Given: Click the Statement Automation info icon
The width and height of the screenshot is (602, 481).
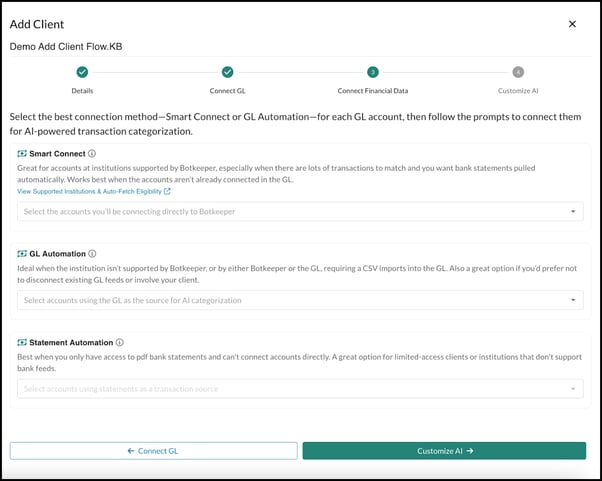Looking at the screenshot, I should pos(120,342).
